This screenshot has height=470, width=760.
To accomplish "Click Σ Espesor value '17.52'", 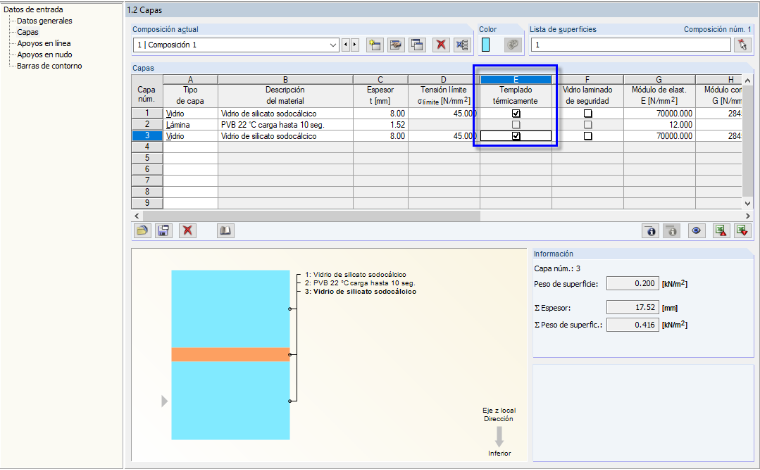I will tap(633, 307).
